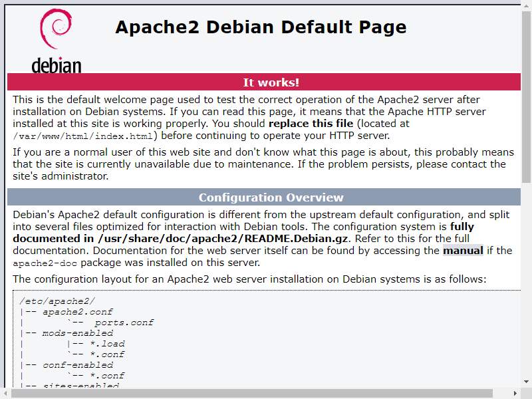This screenshot has height=399, width=532.
Task: Click the 'conf-enabled' tree entry
Action: click(78, 365)
